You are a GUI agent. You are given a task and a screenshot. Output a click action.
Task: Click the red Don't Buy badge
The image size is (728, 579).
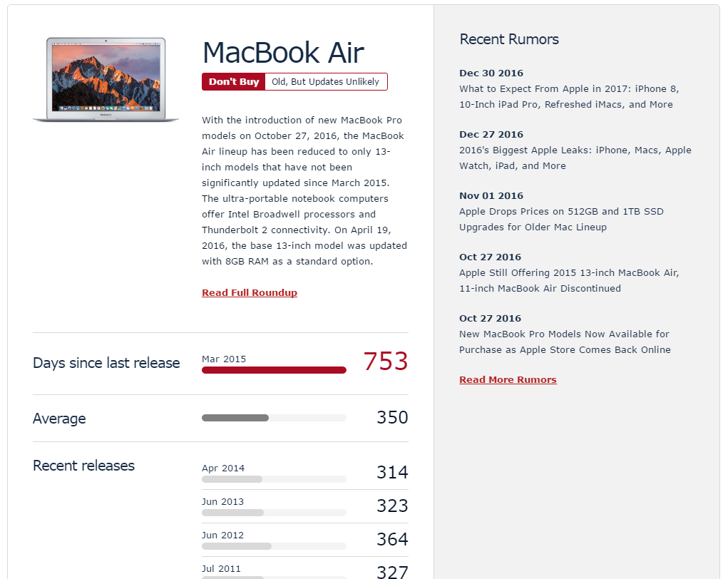pyautogui.click(x=234, y=82)
